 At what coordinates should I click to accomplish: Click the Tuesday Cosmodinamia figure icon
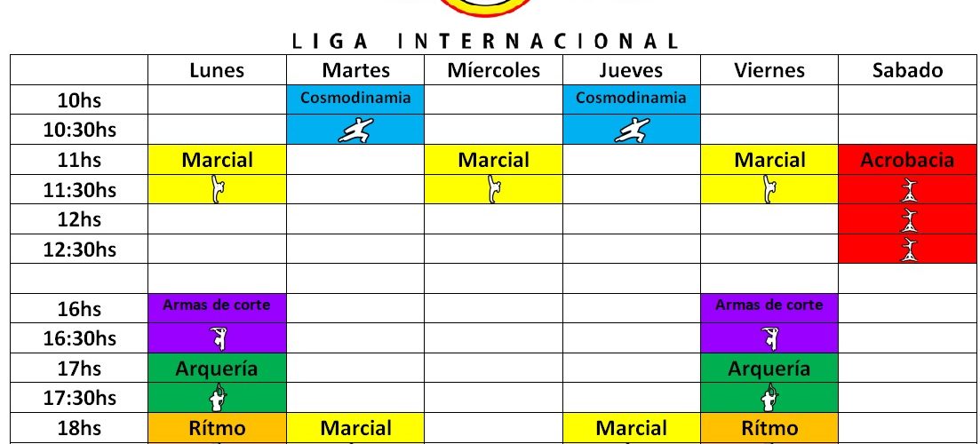(x=355, y=130)
